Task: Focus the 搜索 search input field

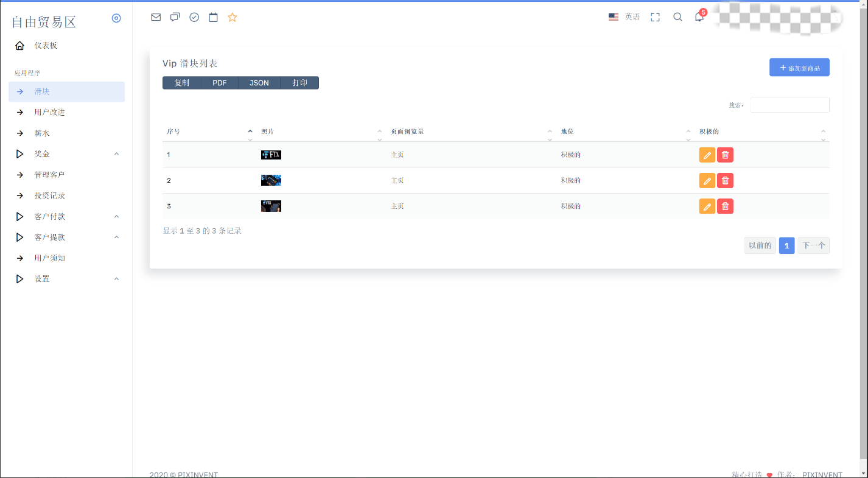Action: pyautogui.click(x=789, y=105)
